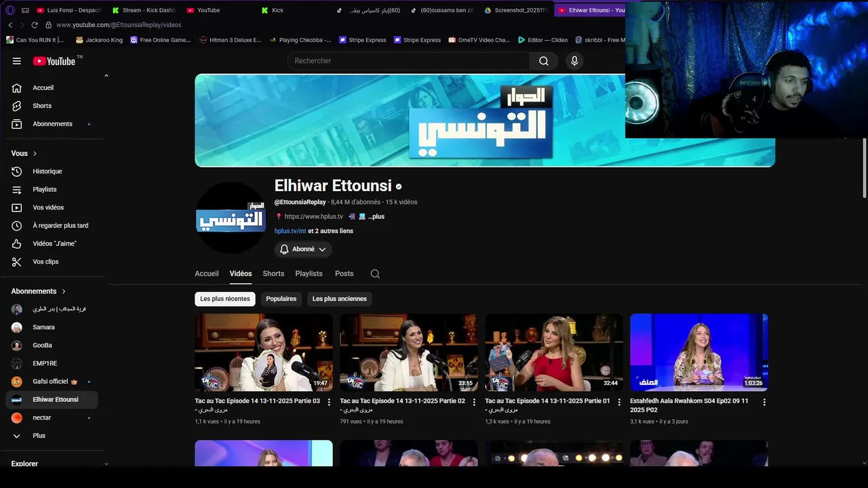Viewport: 868px width, 488px height.
Task: Open the Gafsi officiel subscription channel
Action: (x=52, y=382)
